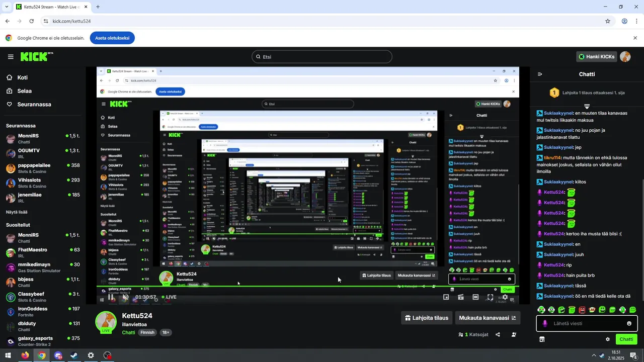Click the Chrome address bar URL

(71, 21)
